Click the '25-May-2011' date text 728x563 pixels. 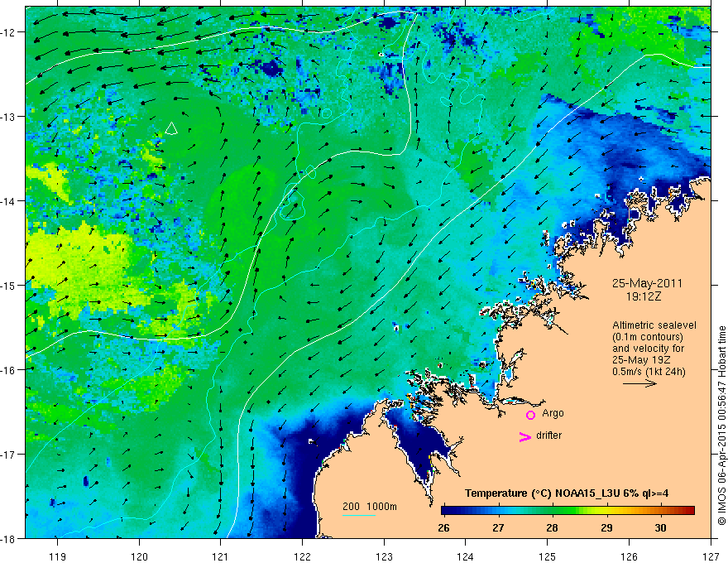pos(647,283)
